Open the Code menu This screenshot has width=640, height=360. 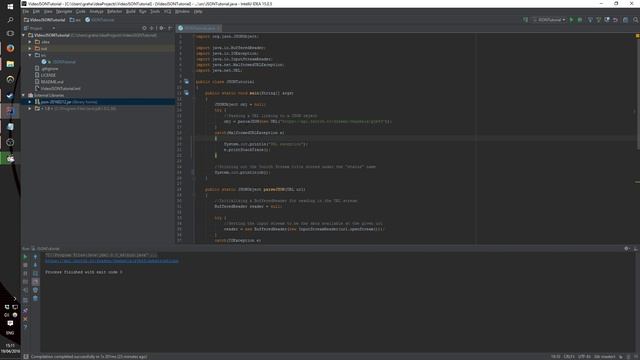pyautogui.click(x=81, y=11)
